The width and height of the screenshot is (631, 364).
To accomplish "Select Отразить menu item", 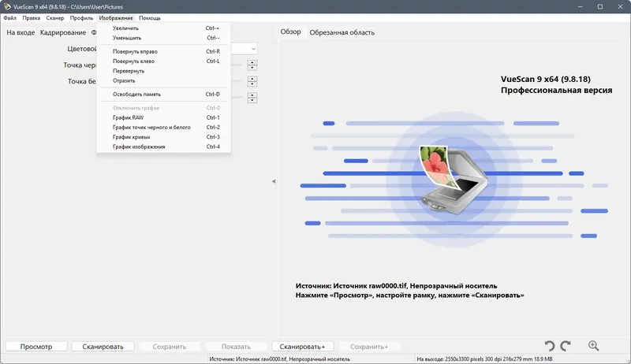I will click(x=163, y=80).
